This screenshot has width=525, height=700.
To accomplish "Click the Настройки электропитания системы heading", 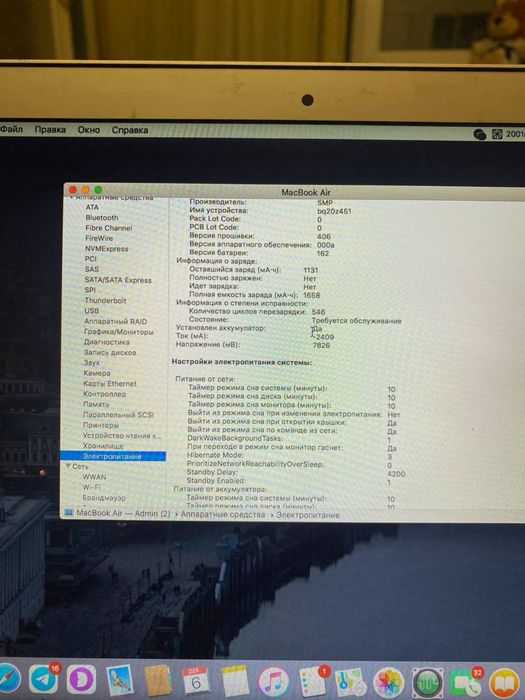I will tap(242, 362).
